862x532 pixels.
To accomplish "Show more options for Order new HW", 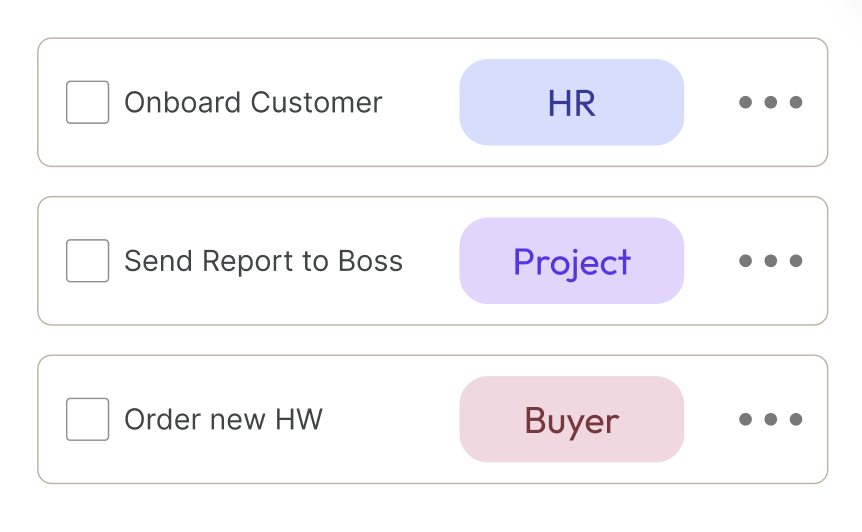I will click(770, 419).
